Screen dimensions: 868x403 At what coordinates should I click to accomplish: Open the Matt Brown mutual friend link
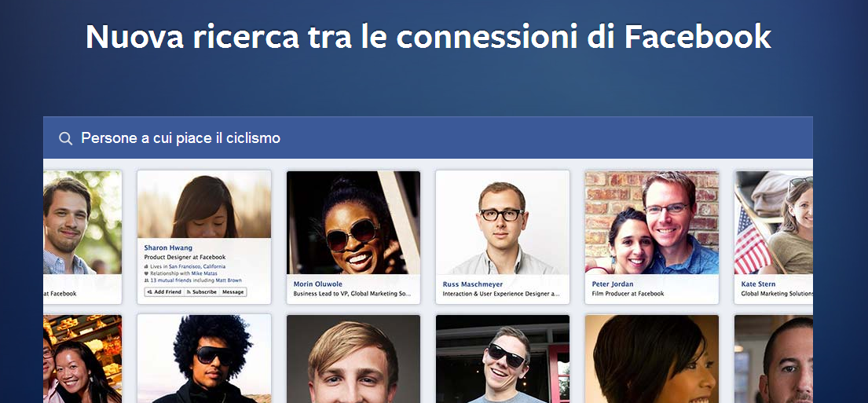pyautogui.click(x=229, y=280)
